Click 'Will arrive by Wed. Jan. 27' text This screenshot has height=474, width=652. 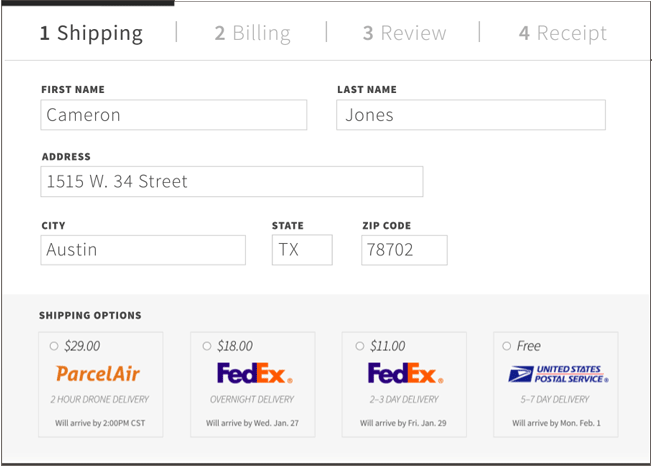(x=252, y=423)
